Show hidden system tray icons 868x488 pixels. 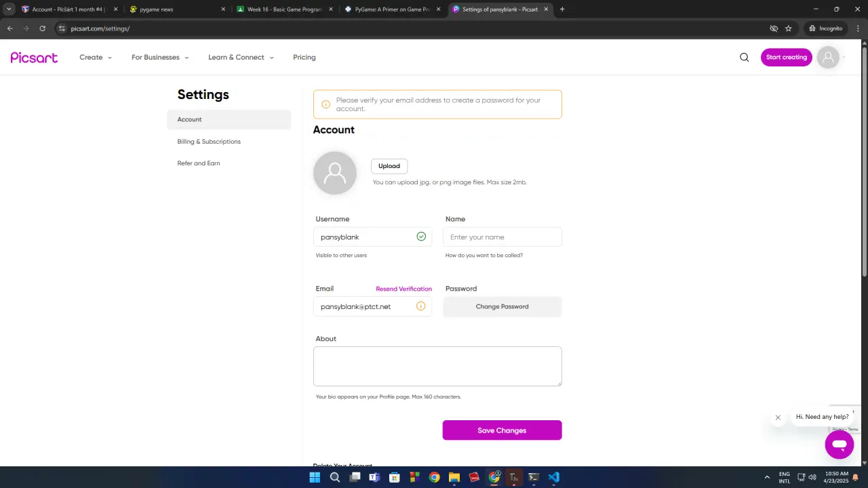pyautogui.click(x=767, y=477)
